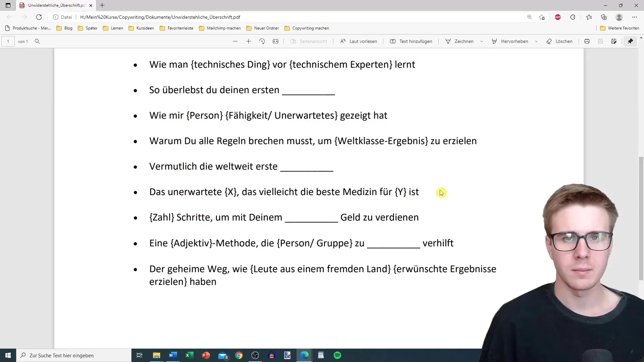Click the text 'So überlebst du deinen ersten'
This screenshot has height=362, width=644.
tap(214, 90)
